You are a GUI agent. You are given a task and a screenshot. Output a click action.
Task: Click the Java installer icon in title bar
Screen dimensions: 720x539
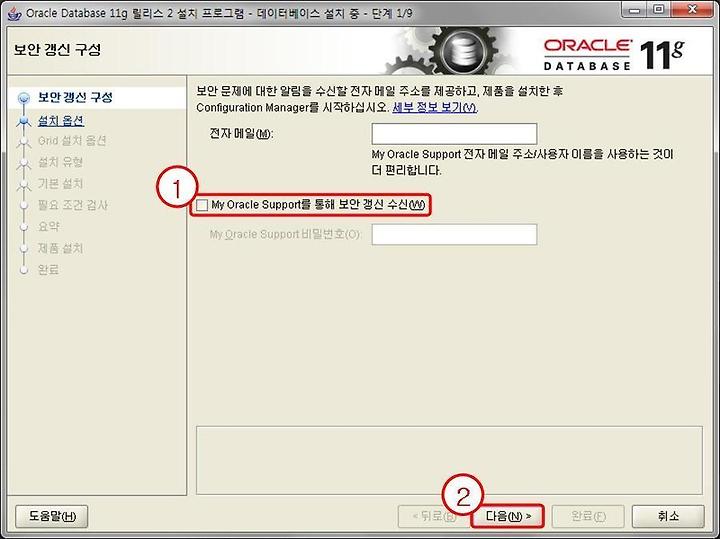(x=14, y=13)
